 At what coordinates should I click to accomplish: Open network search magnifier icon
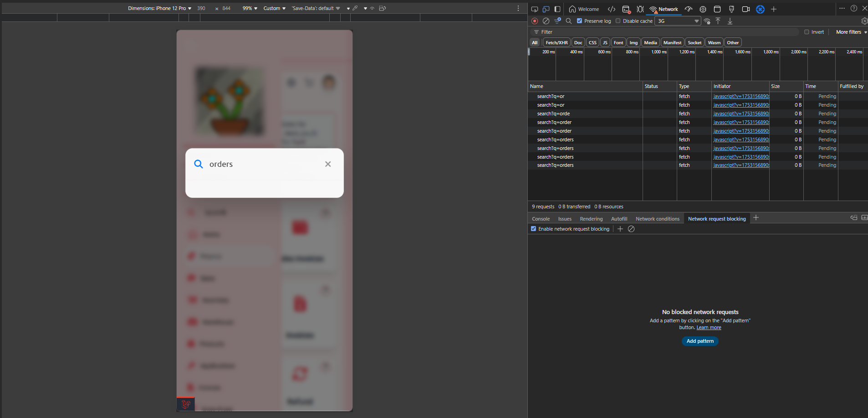pyautogui.click(x=569, y=21)
